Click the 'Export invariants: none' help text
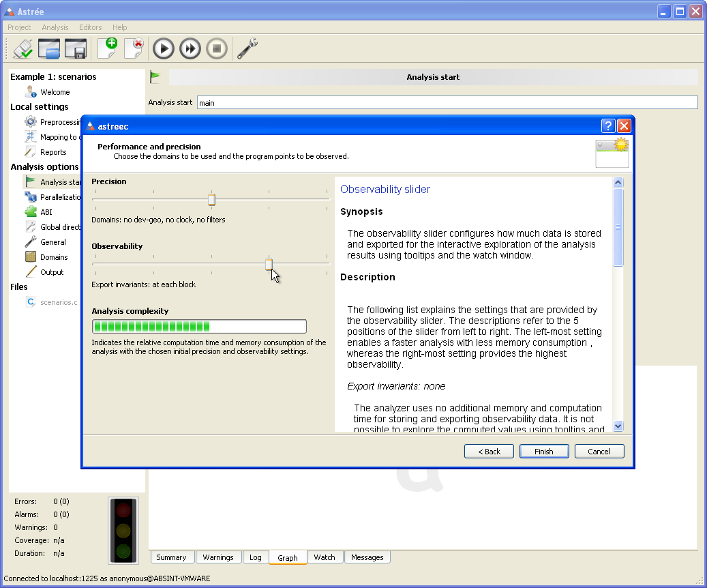Viewport: 707px width, 588px height. click(x=396, y=386)
